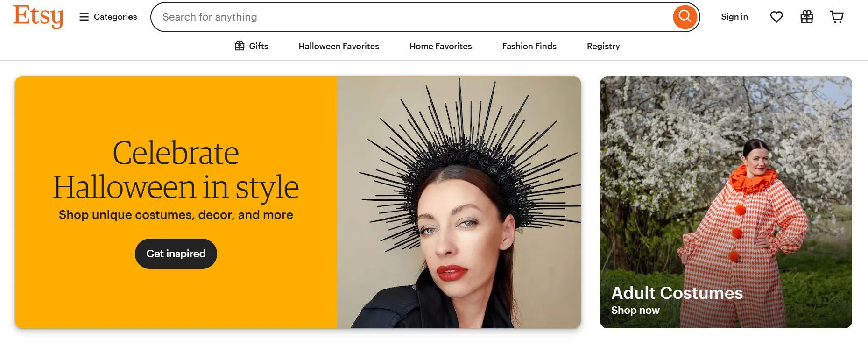Select Halloween Favorites in the nav
The height and width of the screenshot is (353, 868).
(339, 46)
